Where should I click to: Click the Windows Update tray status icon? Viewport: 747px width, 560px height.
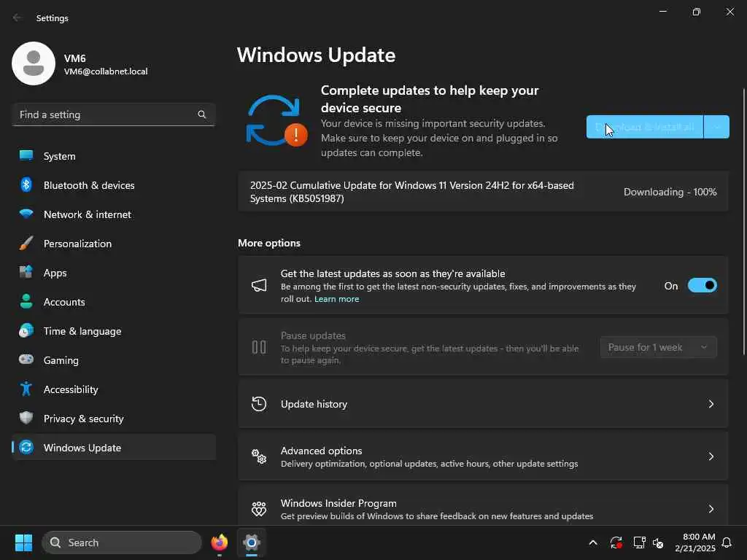point(616,542)
